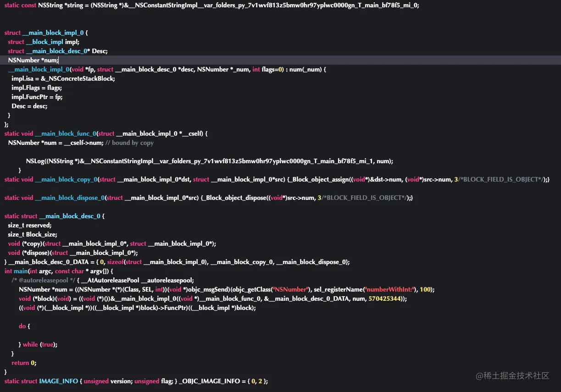Image resolution: width=561 pixels, height=392 pixels.
Task: Click 'static struct __main_block_desc_0 {' line
Action: (55, 216)
